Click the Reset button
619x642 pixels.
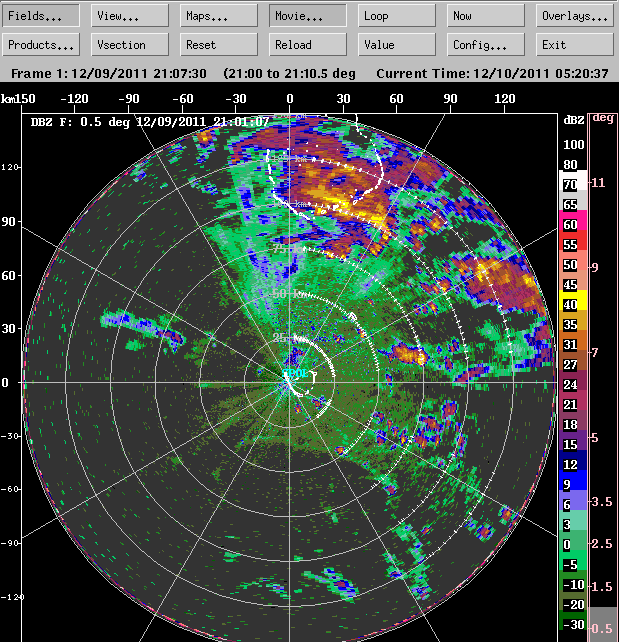click(x=219, y=44)
